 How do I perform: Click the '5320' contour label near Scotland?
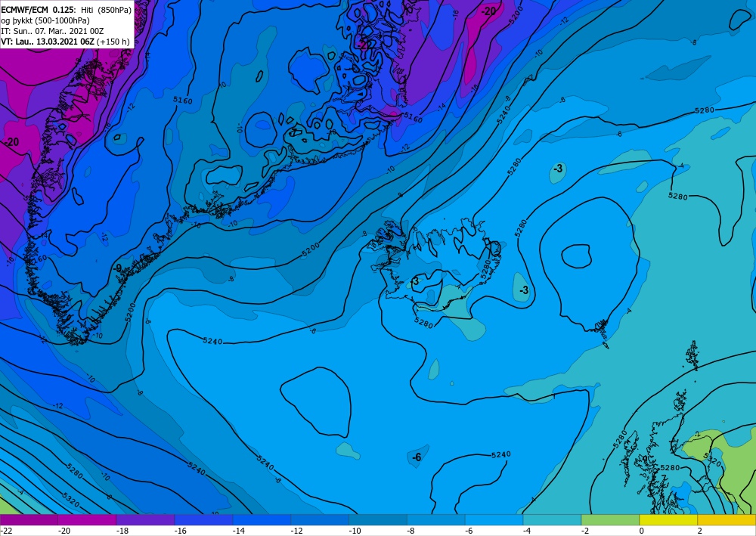pyautogui.click(x=713, y=460)
